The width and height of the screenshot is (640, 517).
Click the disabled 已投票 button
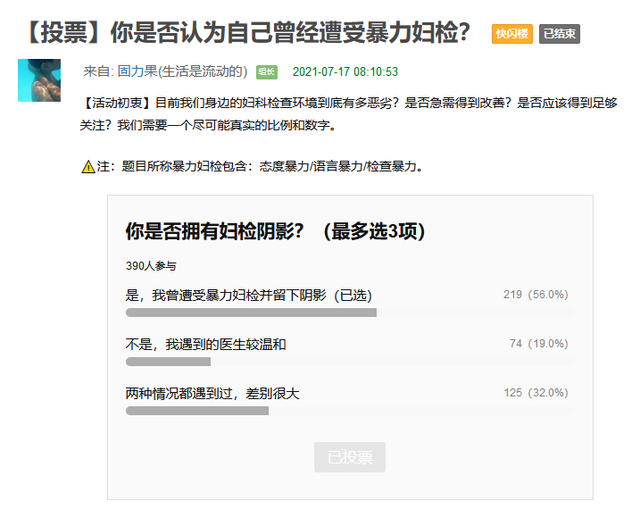(350, 457)
